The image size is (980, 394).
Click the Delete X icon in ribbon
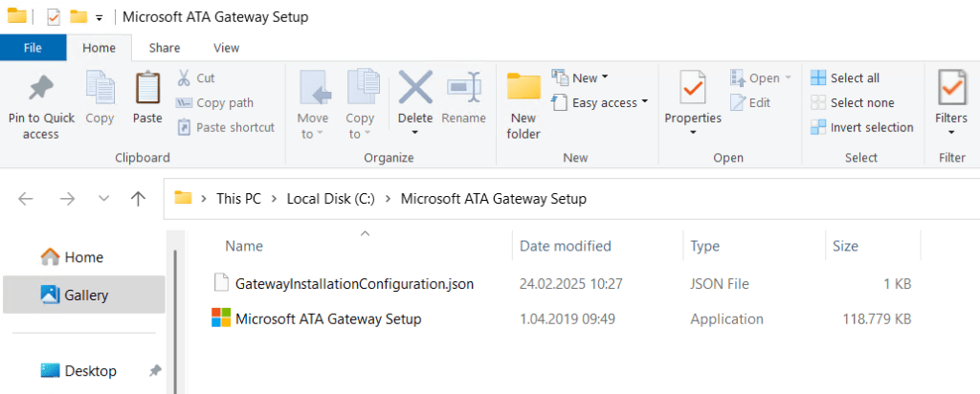[415, 88]
